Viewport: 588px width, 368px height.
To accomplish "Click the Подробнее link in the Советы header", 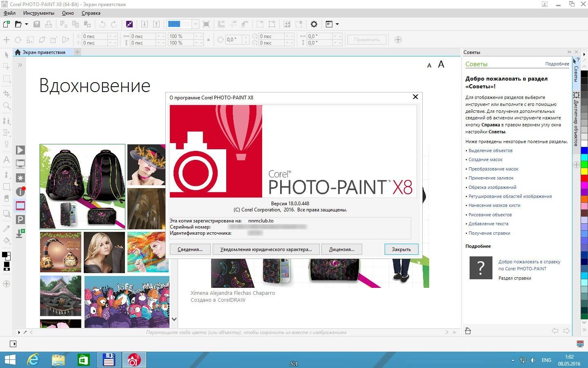I will tap(557, 64).
